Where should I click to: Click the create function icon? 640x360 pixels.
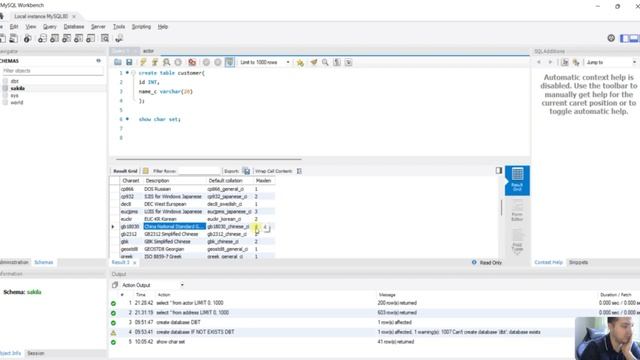coord(91,38)
